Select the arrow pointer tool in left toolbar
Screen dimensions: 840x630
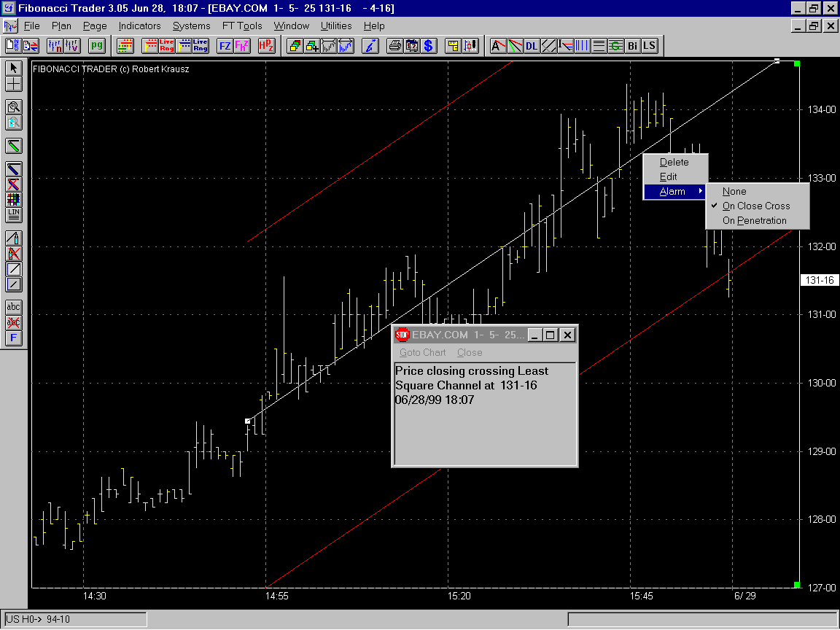(x=13, y=68)
